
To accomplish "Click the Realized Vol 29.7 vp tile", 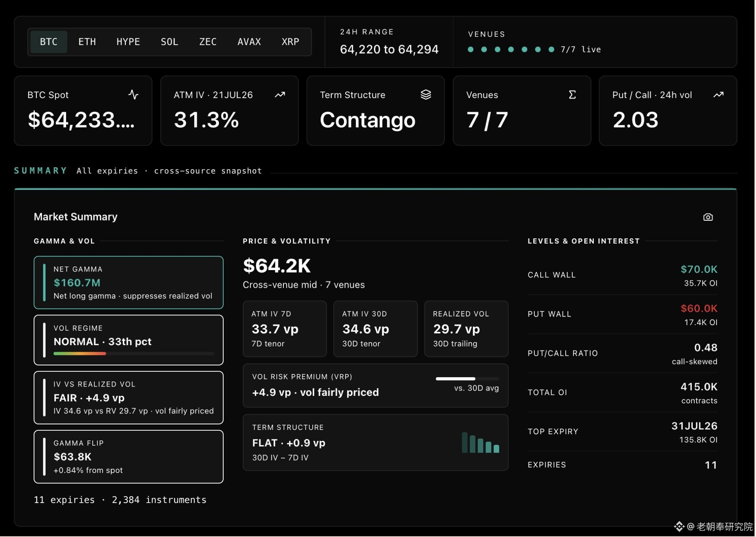I will (466, 329).
